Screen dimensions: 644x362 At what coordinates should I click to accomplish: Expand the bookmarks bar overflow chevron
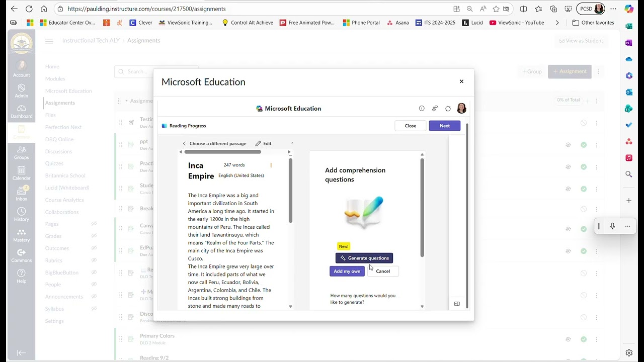coord(557,23)
